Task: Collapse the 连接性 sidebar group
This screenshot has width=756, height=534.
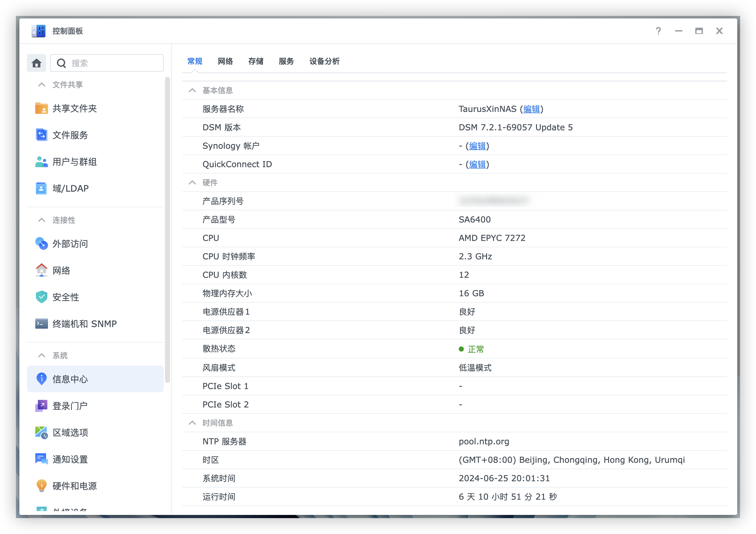Action: [41, 220]
